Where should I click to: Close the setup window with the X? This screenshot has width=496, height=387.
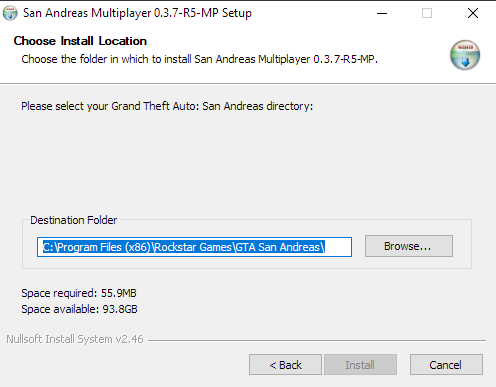pos(473,13)
